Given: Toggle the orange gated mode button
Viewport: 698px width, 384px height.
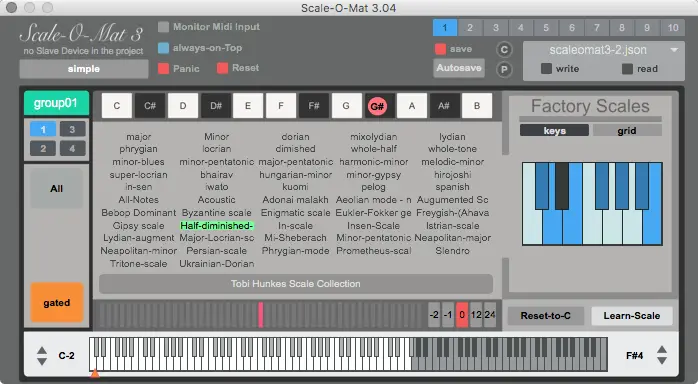Looking at the screenshot, I should pos(57,303).
